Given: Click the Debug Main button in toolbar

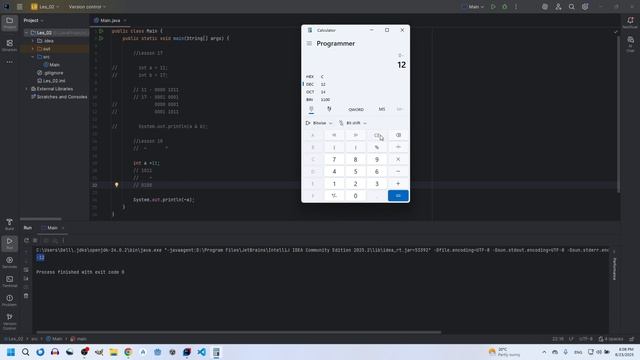Looking at the screenshot, I should pyautogui.click(x=504, y=7).
